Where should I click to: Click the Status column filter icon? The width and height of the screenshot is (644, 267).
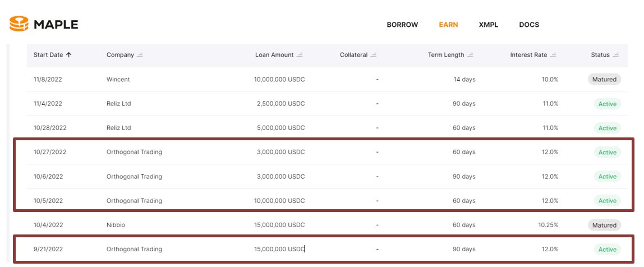(x=615, y=54)
